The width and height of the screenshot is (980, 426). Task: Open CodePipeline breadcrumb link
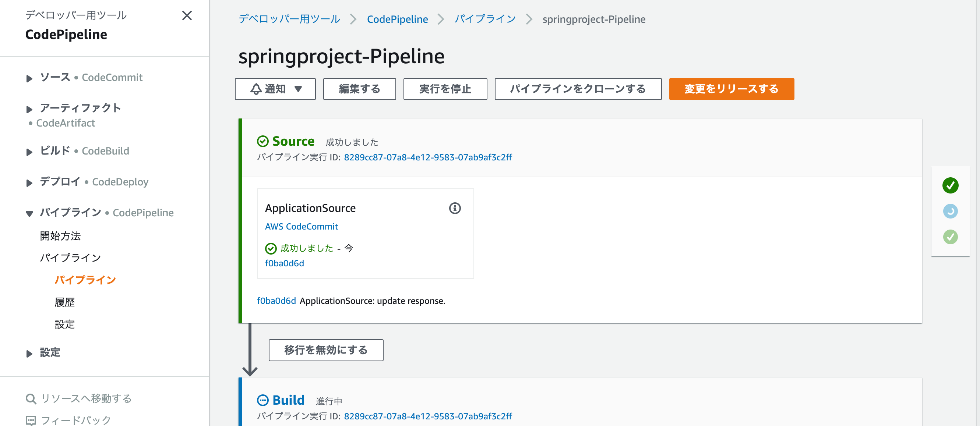(397, 19)
